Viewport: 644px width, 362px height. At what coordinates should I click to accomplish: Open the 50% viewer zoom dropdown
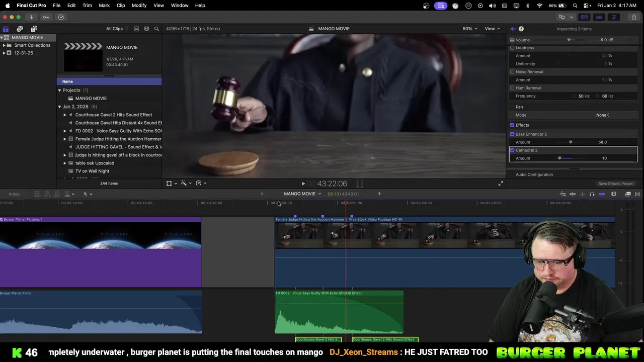[470, 29]
